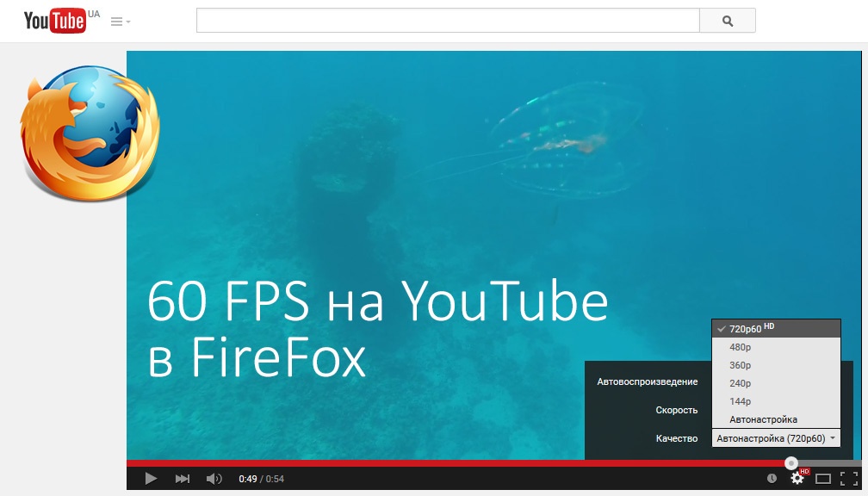Image resolution: width=868 pixels, height=496 pixels.
Task: Click the YouTube logo
Action: point(53,20)
